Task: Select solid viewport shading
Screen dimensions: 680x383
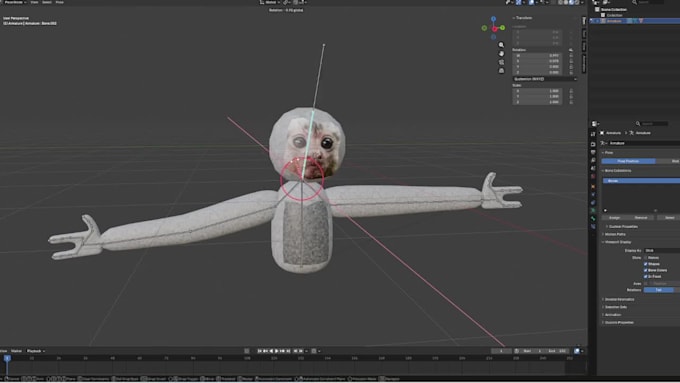Action: pos(566,2)
